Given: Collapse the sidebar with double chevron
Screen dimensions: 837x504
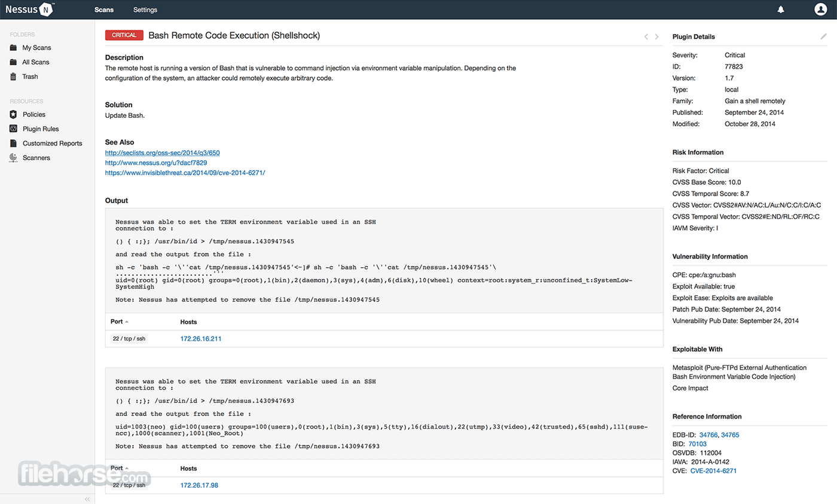Looking at the screenshot, I should [x=87, y=499].
